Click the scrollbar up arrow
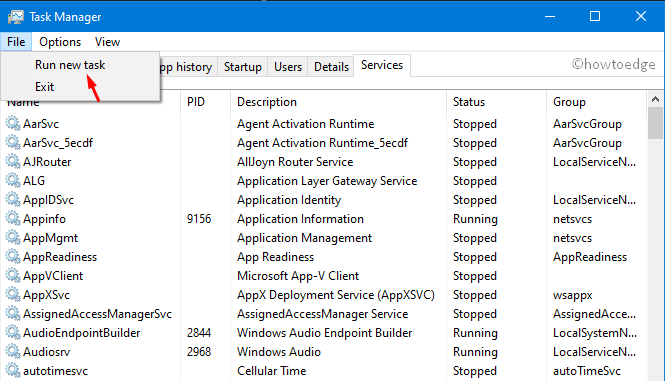Screen dimensions: 665x381 (655, 99)
